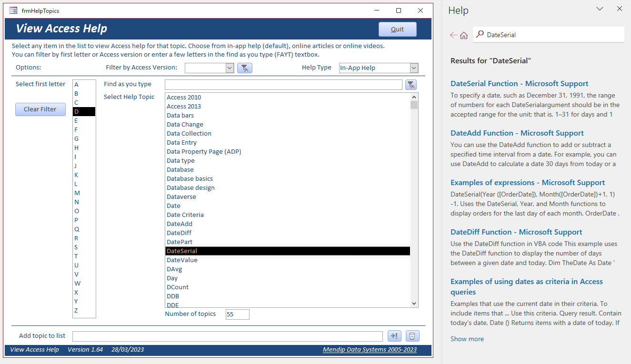Image resolution: width=631 pixels, height=364 pixels.
Task: Select letter Z in first letter list
Action: point(84,311)
